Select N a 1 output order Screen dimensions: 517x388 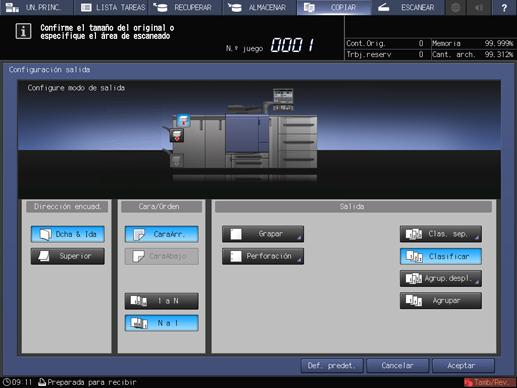pos(162,323)
